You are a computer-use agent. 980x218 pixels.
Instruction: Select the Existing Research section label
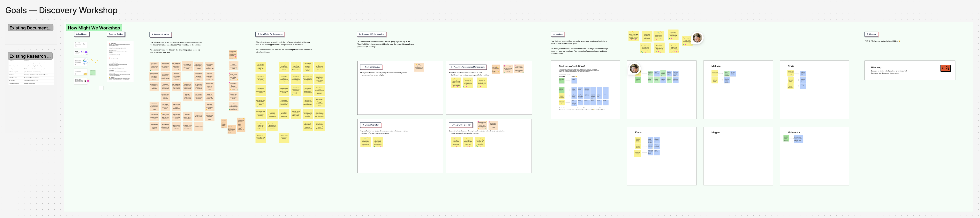pos(30,56)
